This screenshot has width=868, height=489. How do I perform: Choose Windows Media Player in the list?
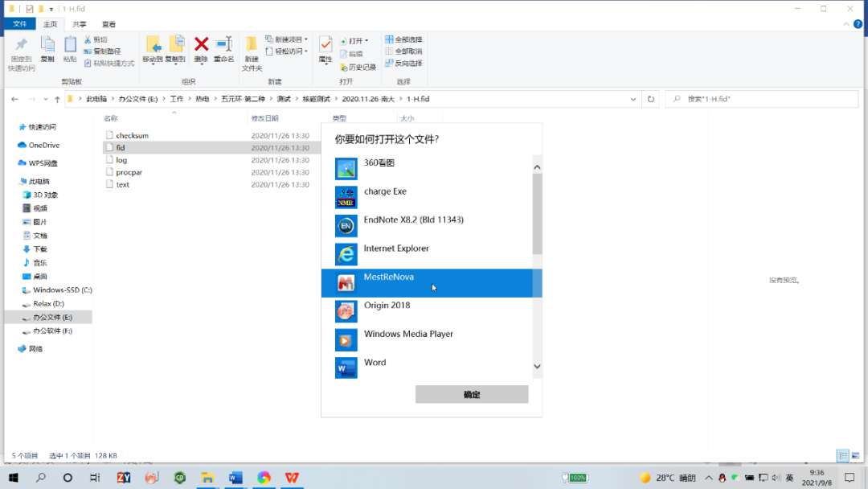[x=427, y=340]
